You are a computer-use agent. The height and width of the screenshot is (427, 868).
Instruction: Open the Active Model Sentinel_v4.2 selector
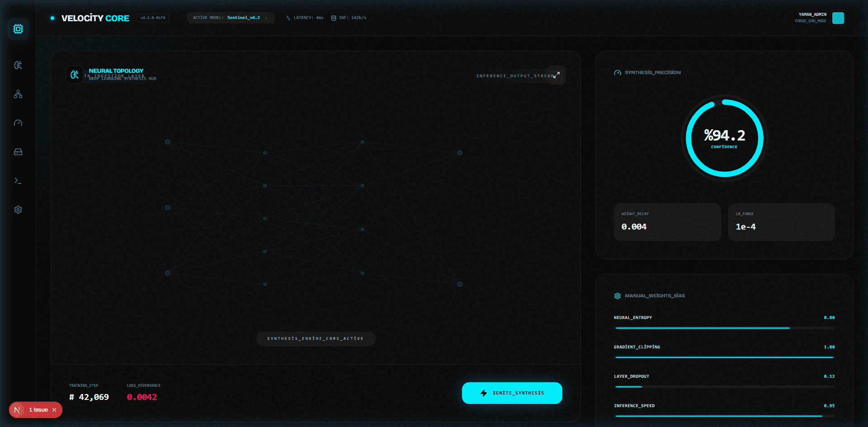(231, 18)
